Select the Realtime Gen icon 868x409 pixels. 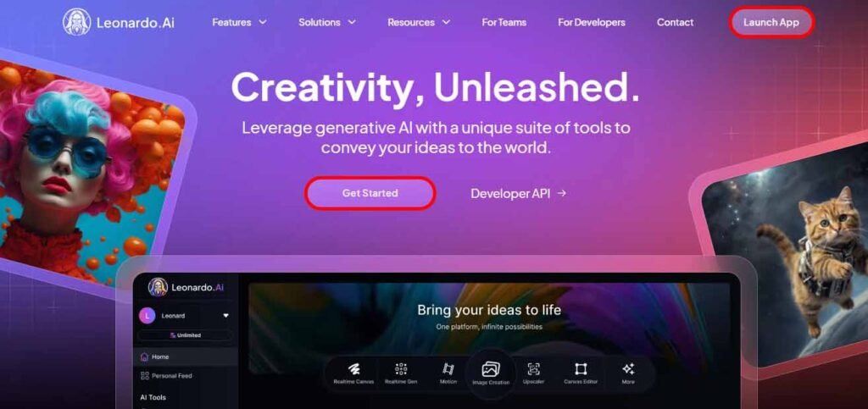[401, 369]
